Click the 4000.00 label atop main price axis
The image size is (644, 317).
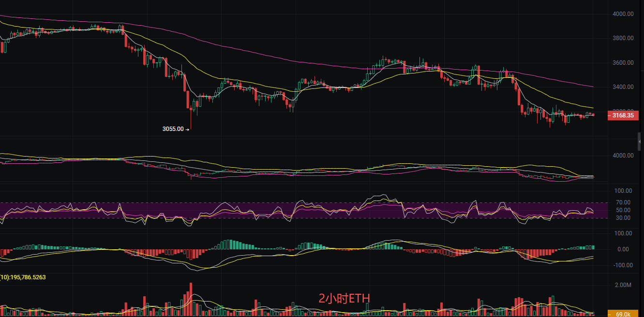pyautogui.click(x=624, y=14)
